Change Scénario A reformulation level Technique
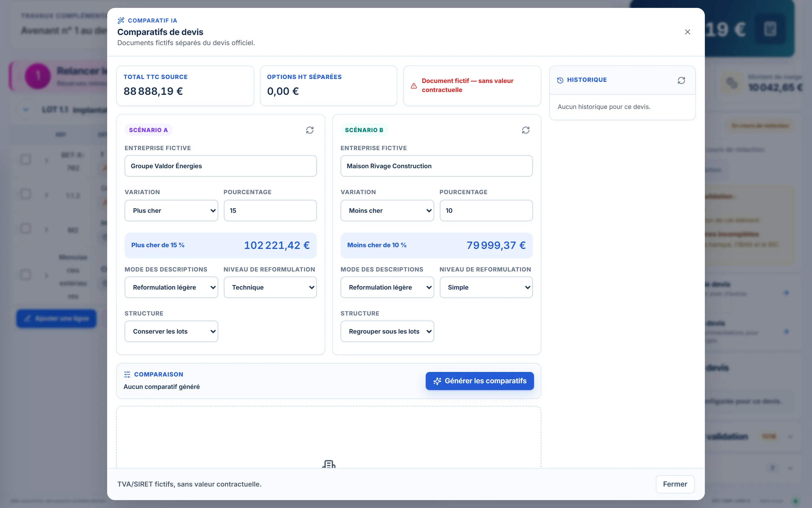Image resolution: width=812 pixels, height=508 pixels. (270, 287)
